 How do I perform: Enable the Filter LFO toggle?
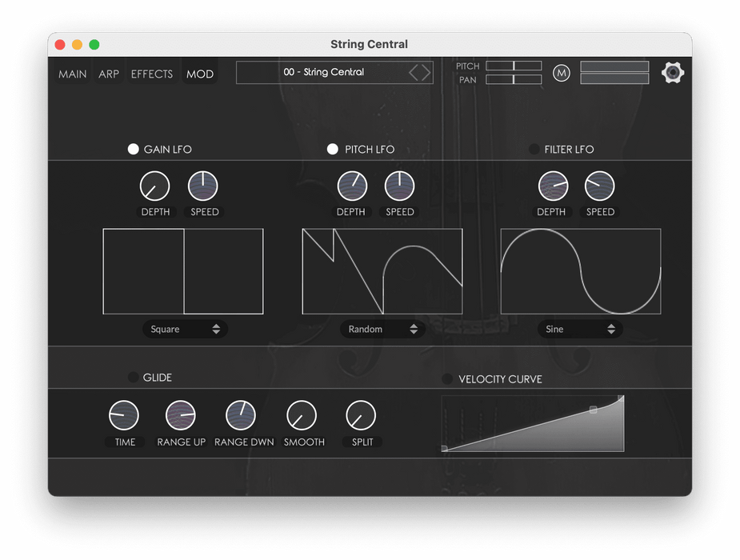coord(534,150)
